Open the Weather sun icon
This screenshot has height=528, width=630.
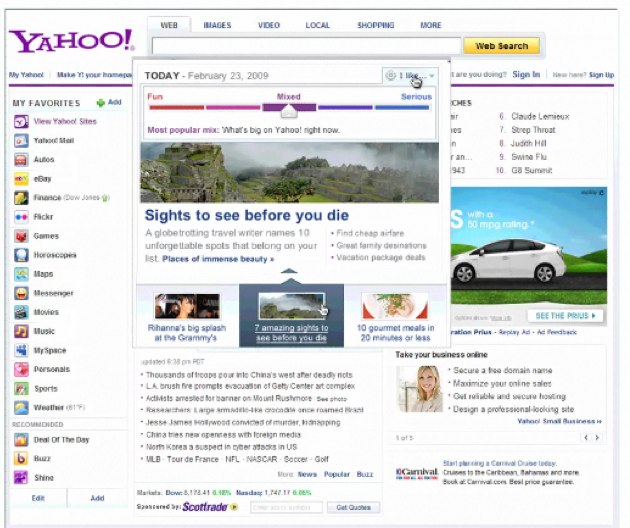21,407
